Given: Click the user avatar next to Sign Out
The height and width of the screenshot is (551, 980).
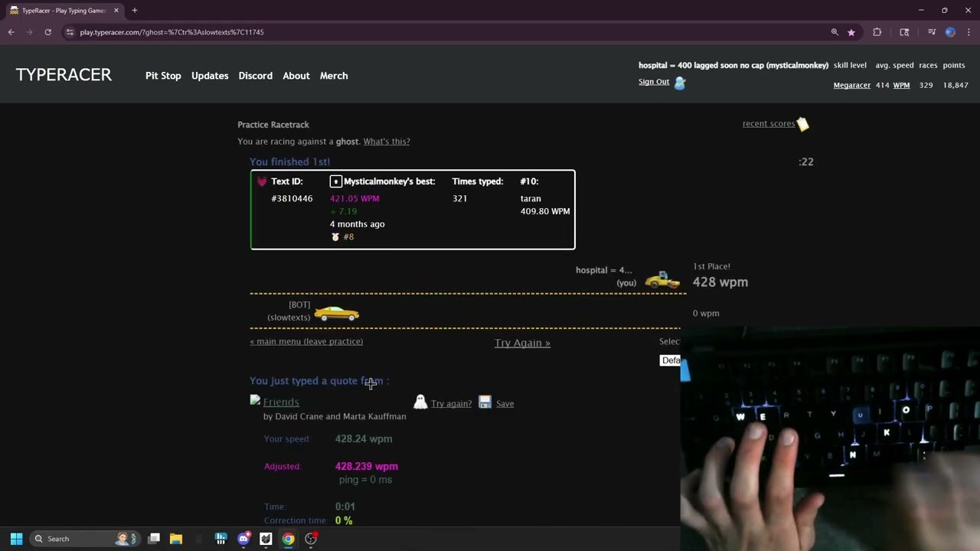Looking at the screenshot, I should [x=680, y=83].
